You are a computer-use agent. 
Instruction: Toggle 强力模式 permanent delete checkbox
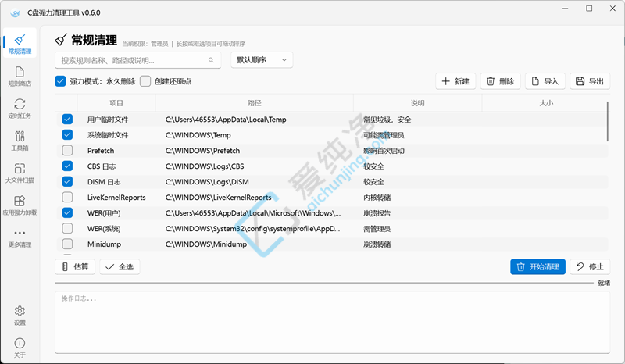(60, 81)
